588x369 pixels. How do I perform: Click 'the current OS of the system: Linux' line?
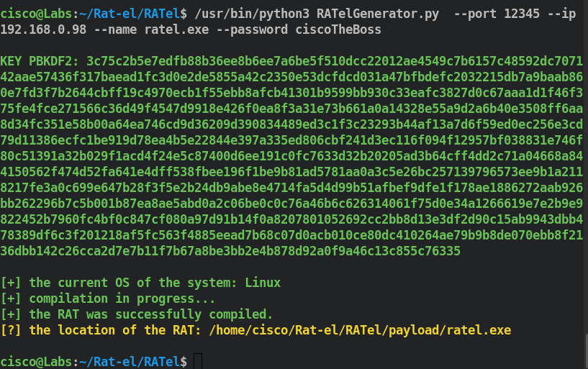(140, 283)
